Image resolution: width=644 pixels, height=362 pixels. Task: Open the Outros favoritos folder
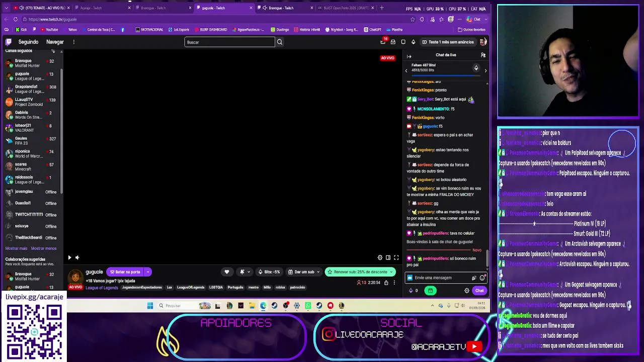(x=471, y=30)
